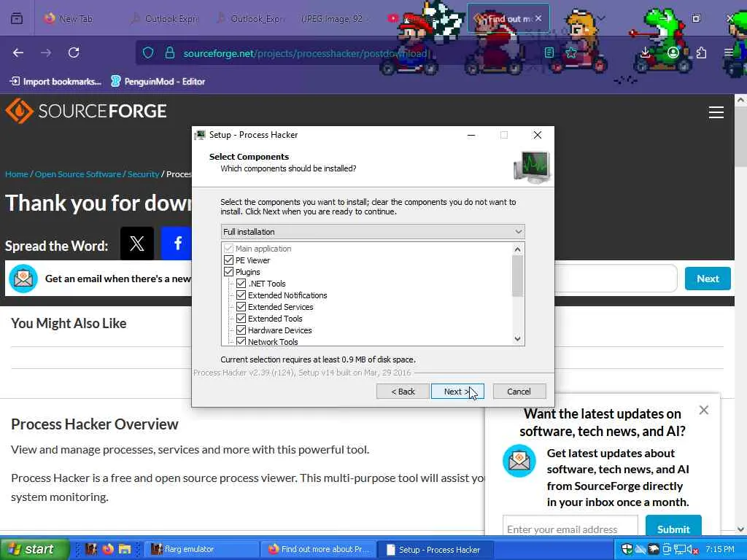This screenshot has width=747, height=560.
Task: Uncheck Extended Notifications plugin
Action: point(241,295)
